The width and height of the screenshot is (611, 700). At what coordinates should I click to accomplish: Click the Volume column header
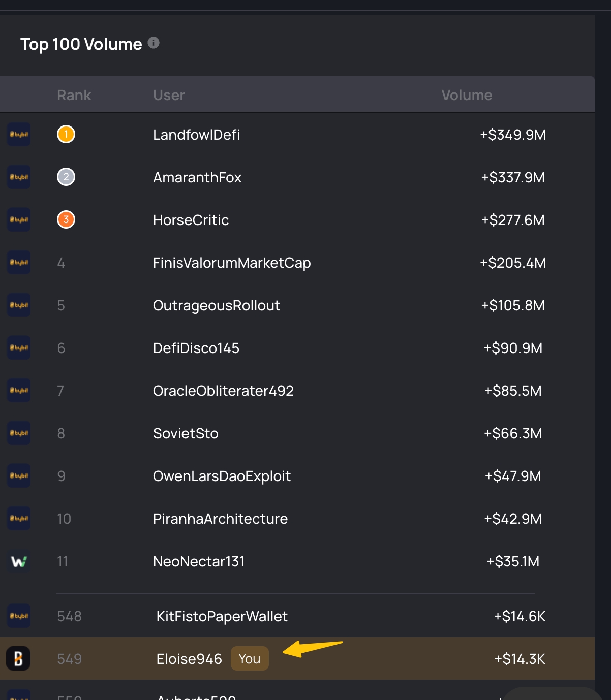tap(467, 95)
